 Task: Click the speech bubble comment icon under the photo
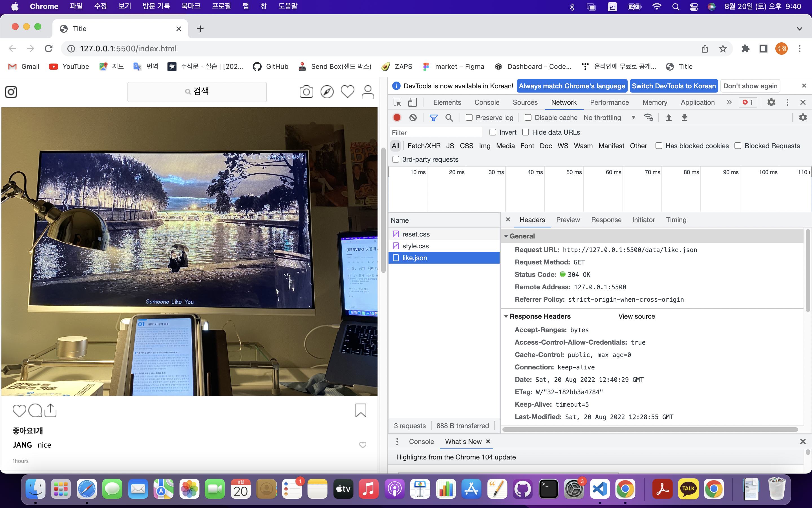point(35,411)
